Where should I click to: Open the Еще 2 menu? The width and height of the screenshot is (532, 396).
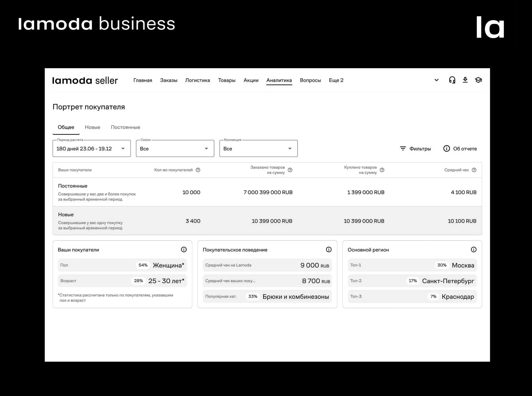coord(336,80)
